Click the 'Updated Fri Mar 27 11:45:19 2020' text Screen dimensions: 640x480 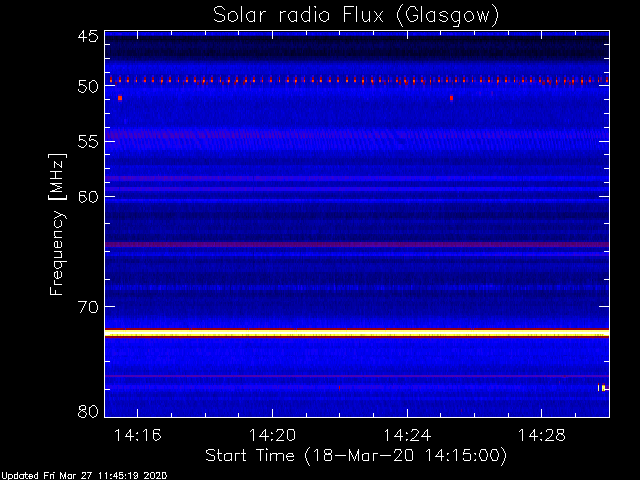coord(84,476)
